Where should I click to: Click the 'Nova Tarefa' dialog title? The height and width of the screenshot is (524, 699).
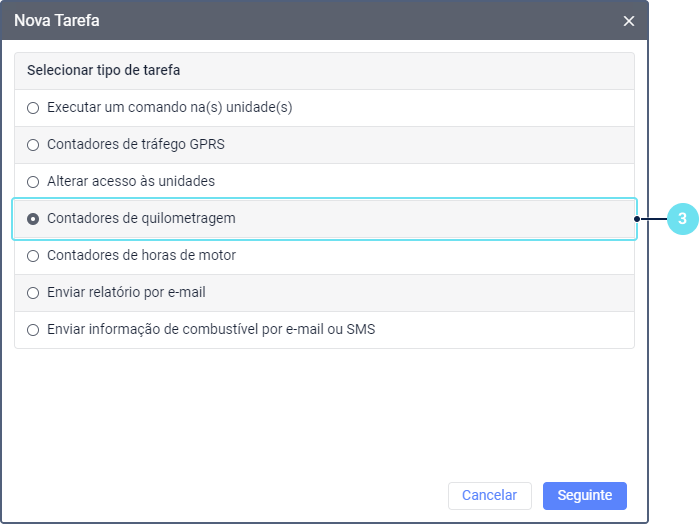57,20
